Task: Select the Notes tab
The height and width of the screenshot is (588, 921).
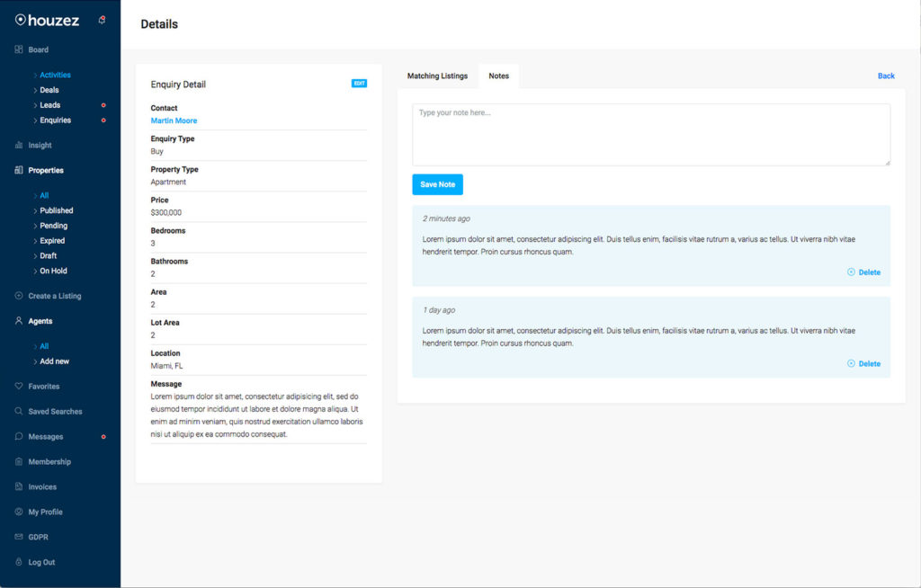Action: [x=498, y=76]
